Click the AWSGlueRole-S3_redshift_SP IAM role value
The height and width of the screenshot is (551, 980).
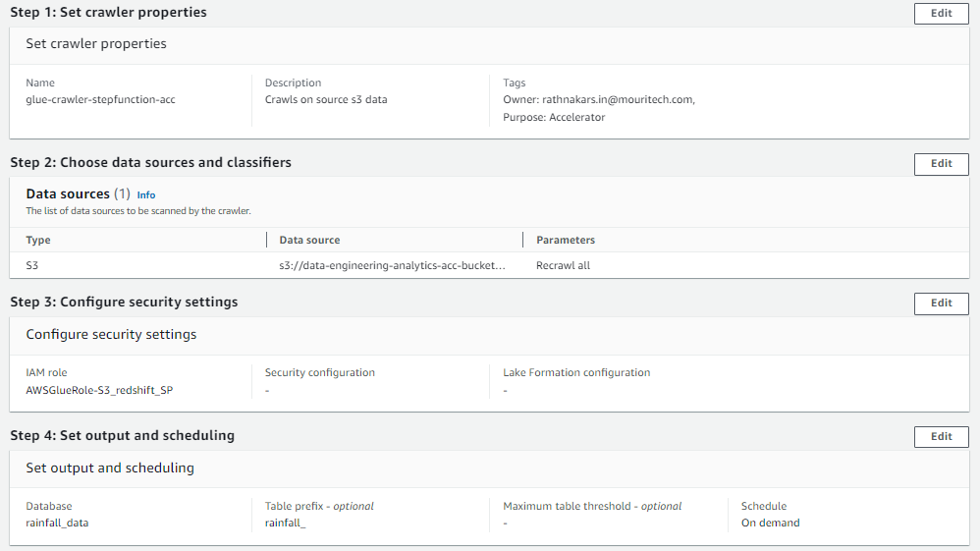[x=99, y=390]
